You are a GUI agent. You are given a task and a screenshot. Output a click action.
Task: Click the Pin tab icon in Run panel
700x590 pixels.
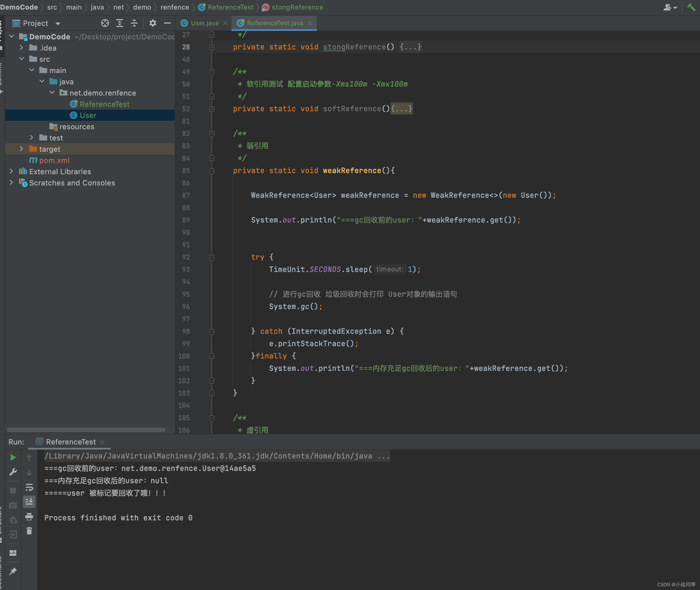click(x=13, y=571)
